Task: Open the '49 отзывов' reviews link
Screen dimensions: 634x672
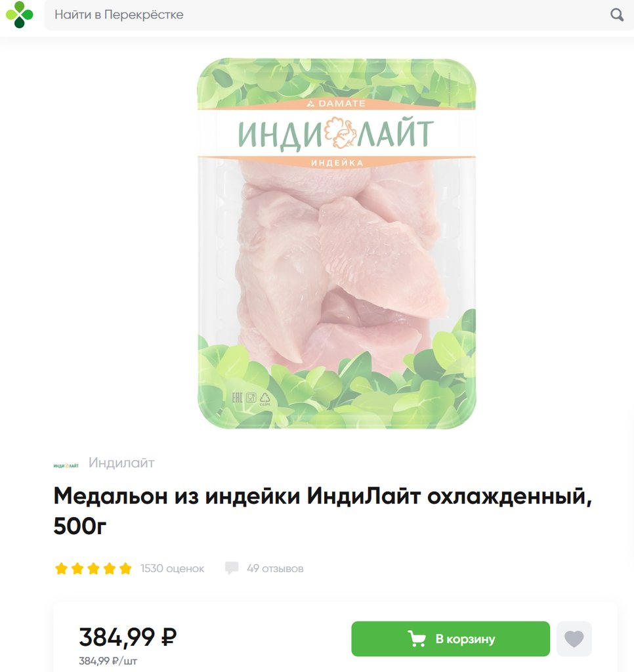Action: pyautogui.click(x=275, y=569)
